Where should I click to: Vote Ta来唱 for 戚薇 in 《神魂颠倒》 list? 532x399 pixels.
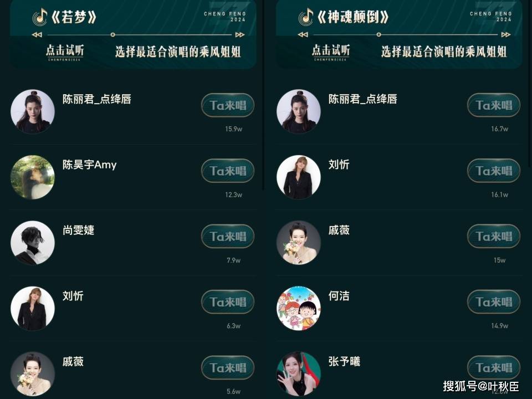click(x=494, y=236)
